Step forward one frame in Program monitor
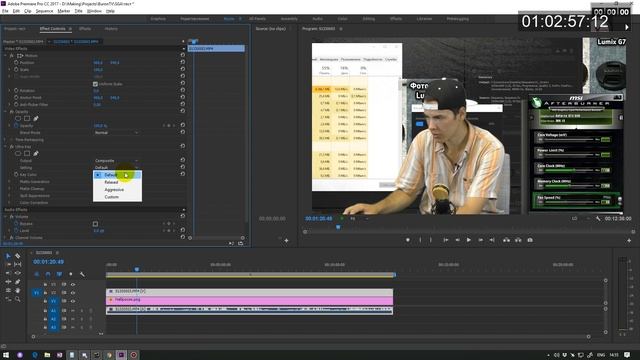Image resolution: width=640 pixels, height=360 pixels. tap(480, 240)
